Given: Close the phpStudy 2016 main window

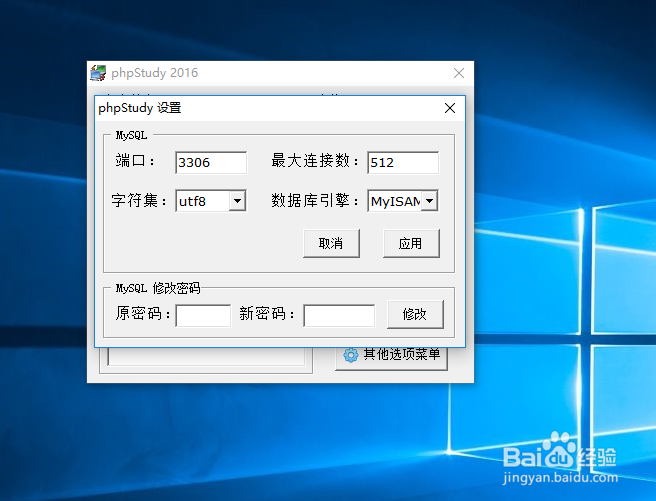Looking at the screenshot, I should click(459, 73).
